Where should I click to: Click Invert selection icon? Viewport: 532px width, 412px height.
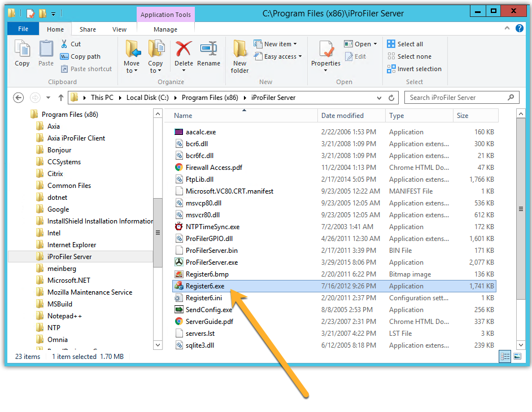(391, 69)
